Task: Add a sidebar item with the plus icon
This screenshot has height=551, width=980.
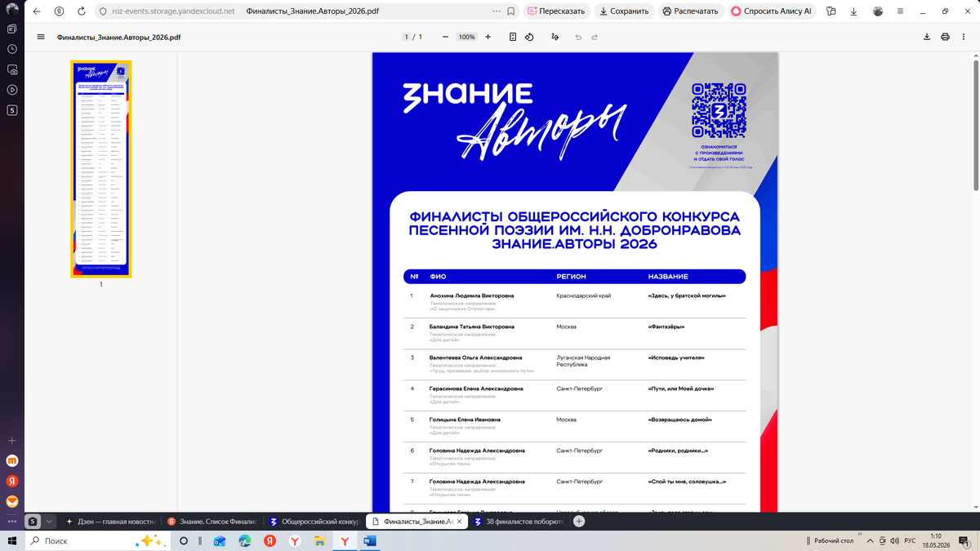Action: tap(12, 441)
